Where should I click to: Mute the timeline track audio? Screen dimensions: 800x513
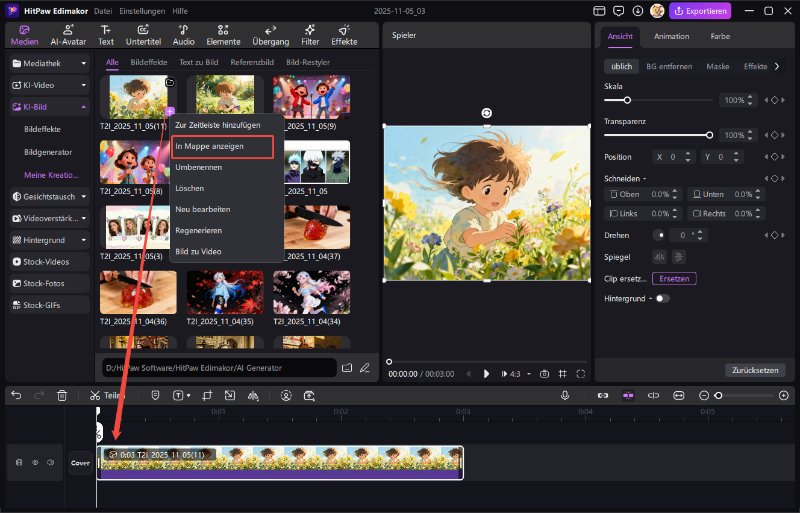click(49, 462)
